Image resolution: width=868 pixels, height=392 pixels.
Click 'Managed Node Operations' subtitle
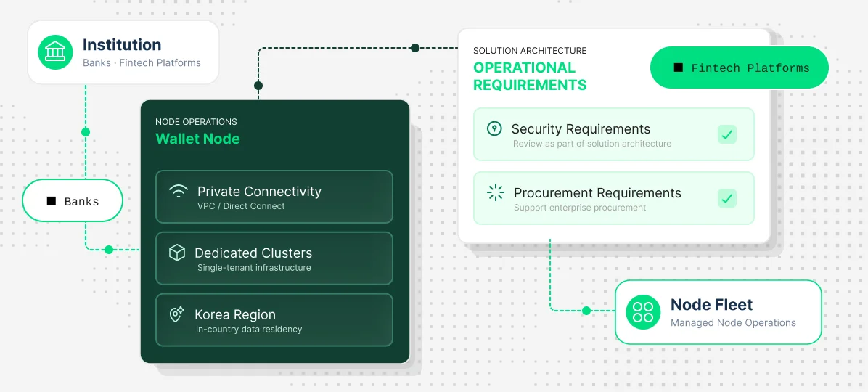click(x=733, y=322)
